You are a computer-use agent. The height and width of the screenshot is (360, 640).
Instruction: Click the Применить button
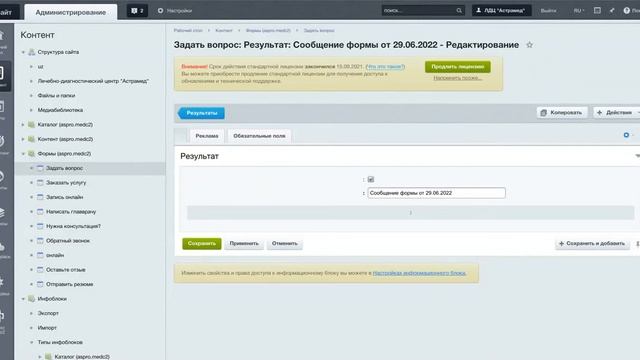point(244,244)
